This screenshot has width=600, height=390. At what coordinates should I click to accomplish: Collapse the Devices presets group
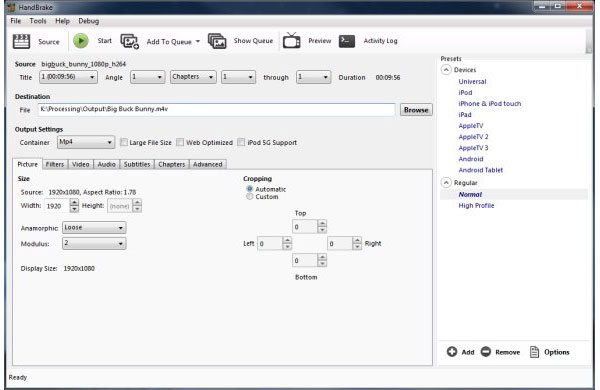(446, 70)
